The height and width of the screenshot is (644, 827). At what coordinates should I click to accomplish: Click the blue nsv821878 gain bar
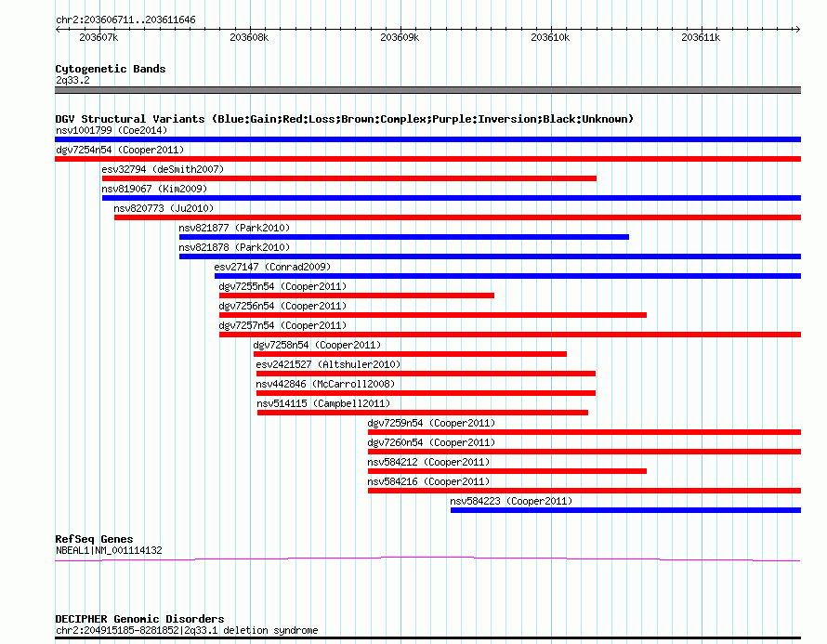pyautogui.click(x=490, y=256)
